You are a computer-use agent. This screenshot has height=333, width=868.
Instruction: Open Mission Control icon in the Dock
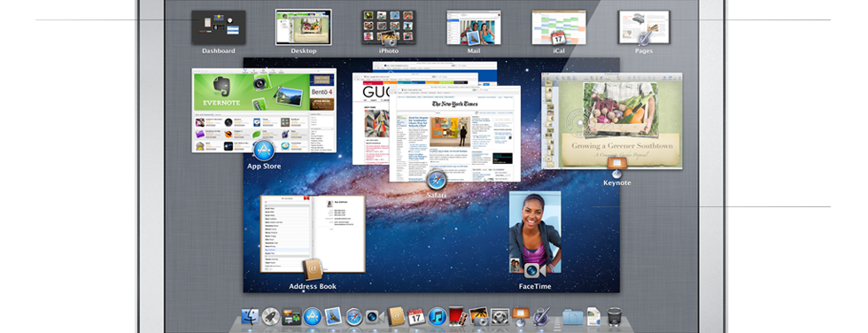(x=291, y=316)
